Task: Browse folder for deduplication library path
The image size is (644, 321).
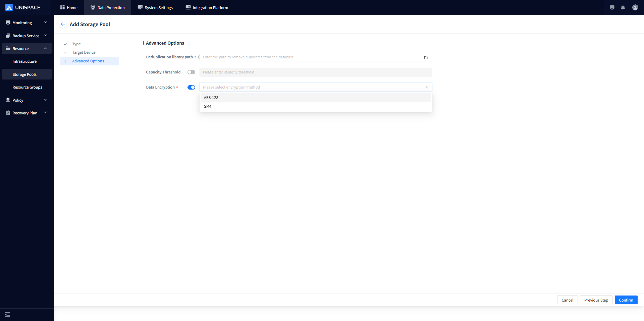Action: click(426, 57)
